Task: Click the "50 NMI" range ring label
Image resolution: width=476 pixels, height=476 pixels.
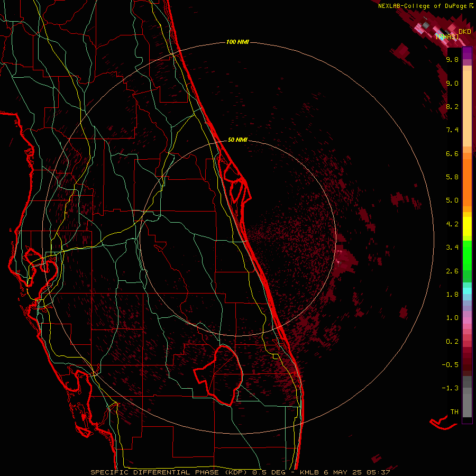Action: (x=237, y=140)
